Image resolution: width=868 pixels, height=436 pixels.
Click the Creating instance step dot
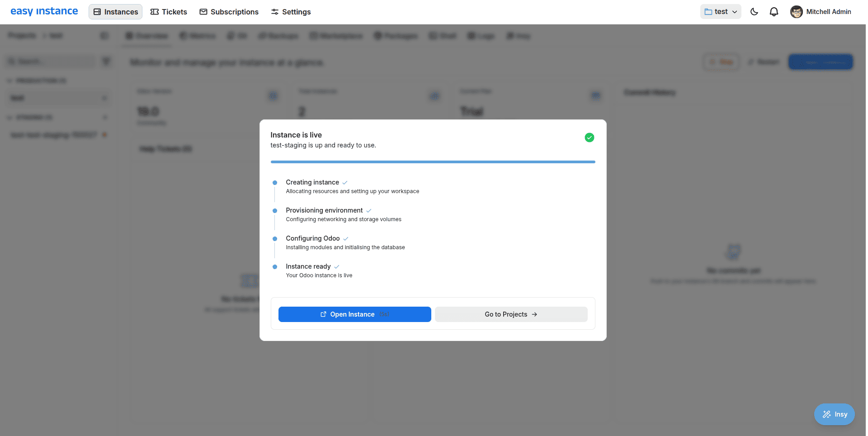click(x=274, y=183)
